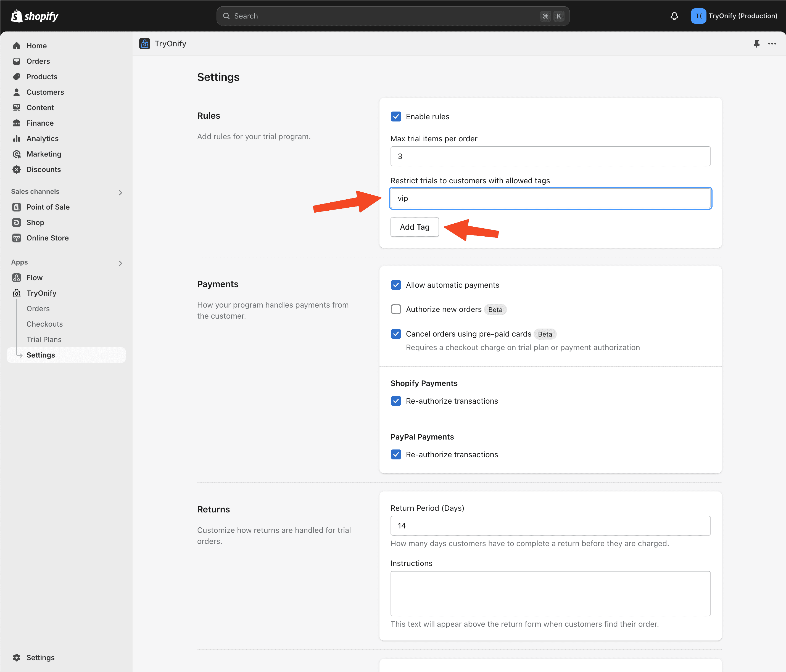Open the three-dot more actions menu

(x=772, y=44)
